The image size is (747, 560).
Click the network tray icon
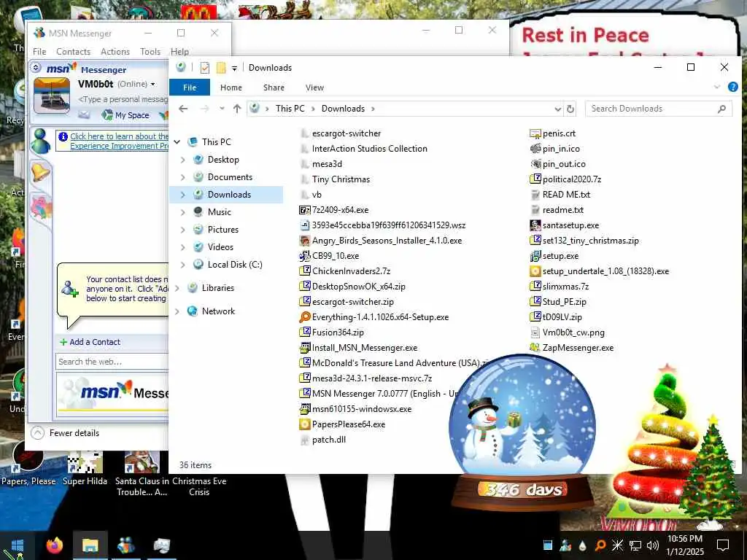[x=635, y=545]
